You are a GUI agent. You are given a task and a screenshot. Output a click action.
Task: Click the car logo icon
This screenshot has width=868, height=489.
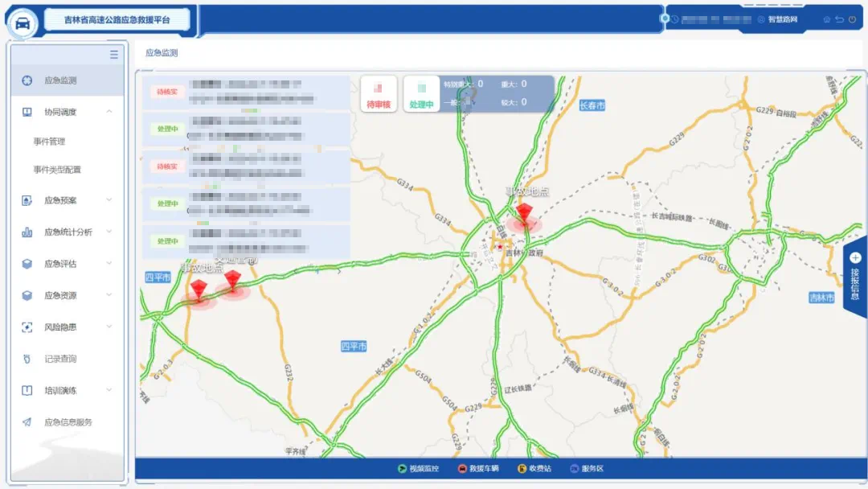tap(23, 23)
